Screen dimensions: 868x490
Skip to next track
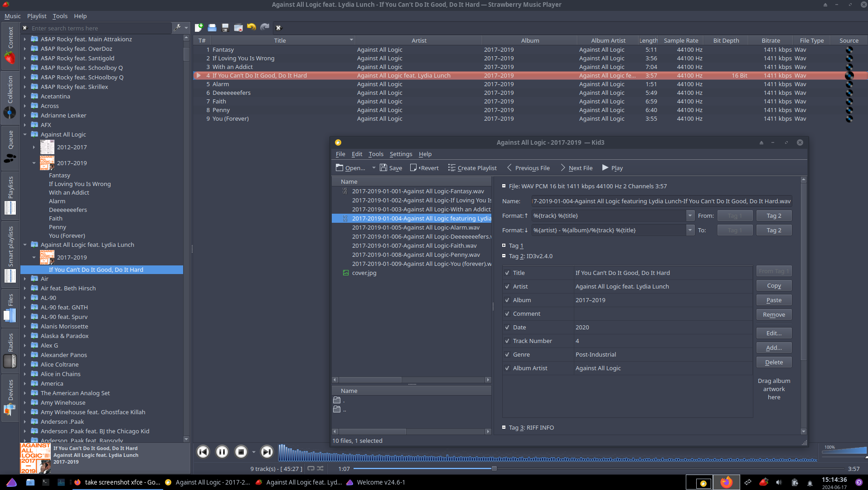pos(267,451)
